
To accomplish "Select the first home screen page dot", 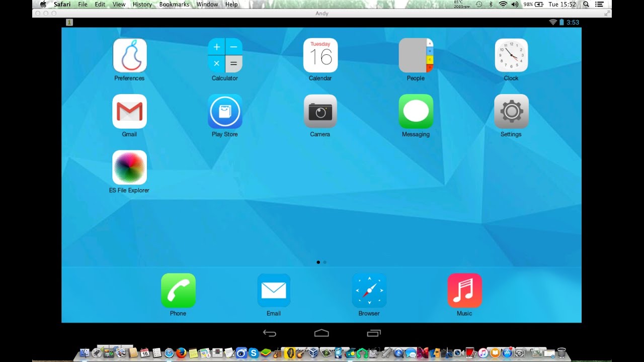I will 318,262.
